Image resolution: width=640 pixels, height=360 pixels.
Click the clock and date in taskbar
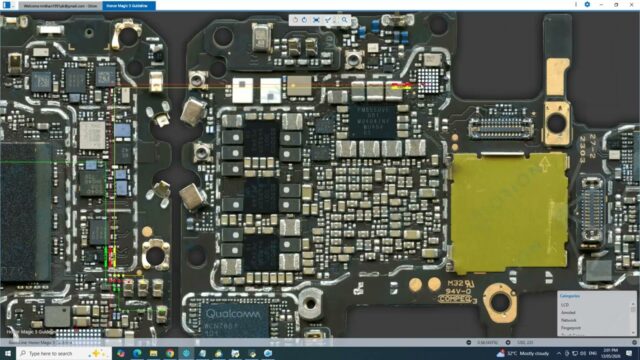[610, 353]
